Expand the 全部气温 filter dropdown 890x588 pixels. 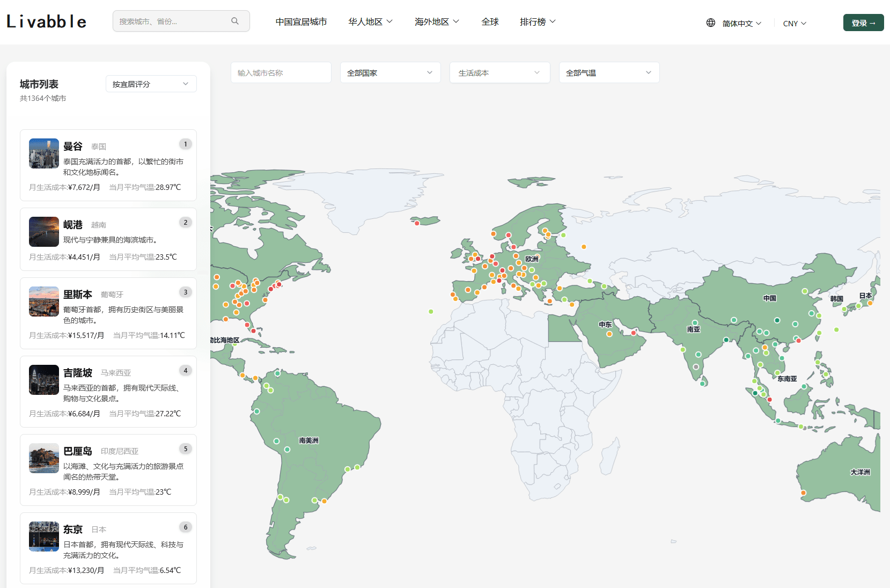[x=609, y=72]
